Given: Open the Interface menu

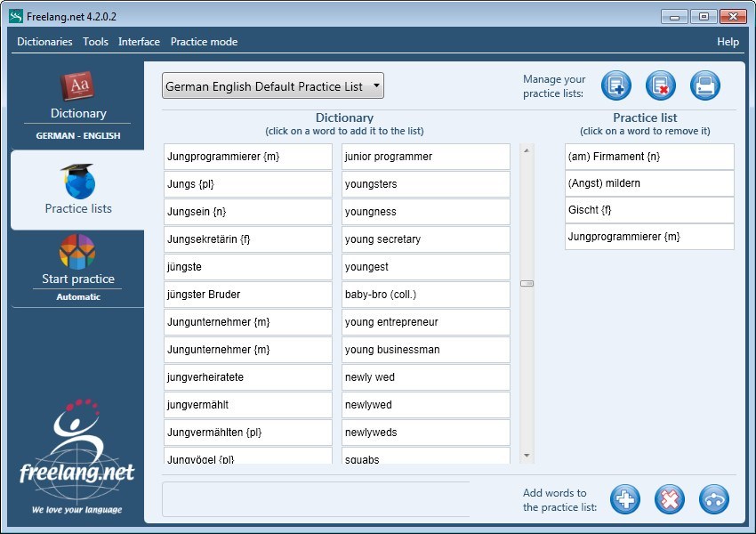Looking at the screenshot, I should pos(139,42).
